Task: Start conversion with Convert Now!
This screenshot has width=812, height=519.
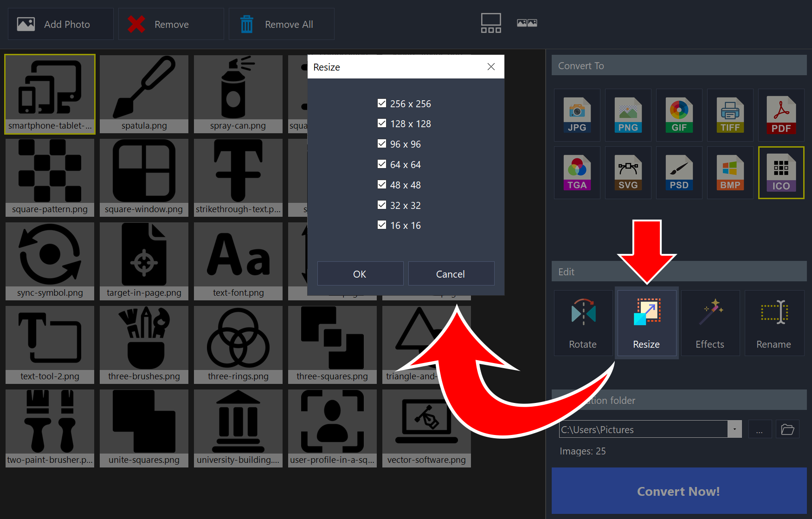Action: click(679, 491)
